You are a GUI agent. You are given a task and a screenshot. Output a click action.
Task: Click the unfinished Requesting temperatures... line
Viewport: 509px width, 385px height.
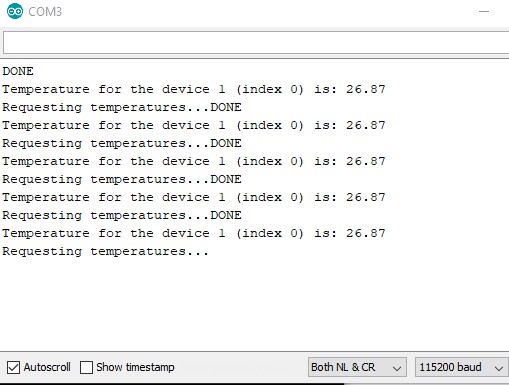(105, 251)
